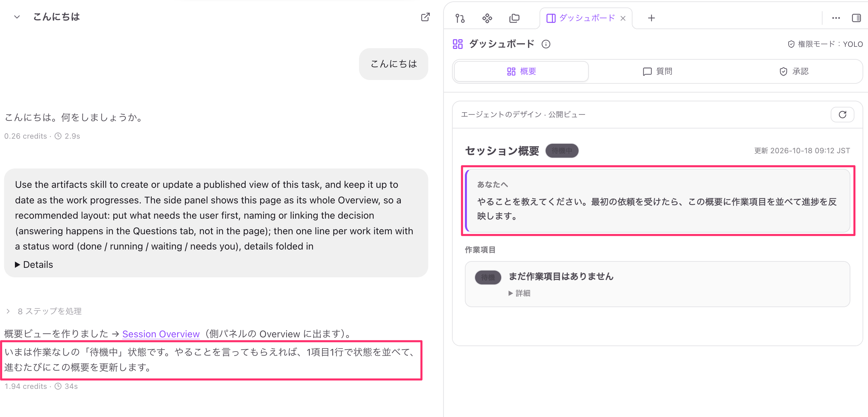Click the 作業項目 section label
The width and height of the screenshot is (868, 417).
pos(480,250)
